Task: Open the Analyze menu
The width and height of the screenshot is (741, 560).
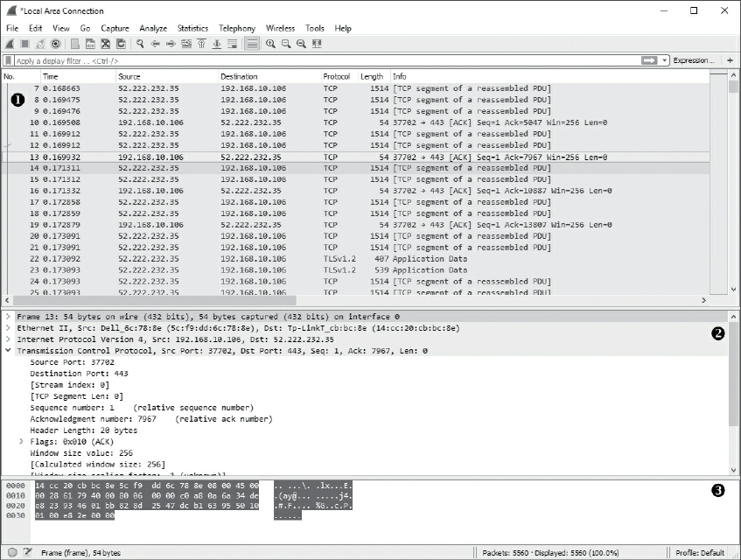Action: [151, 28]
